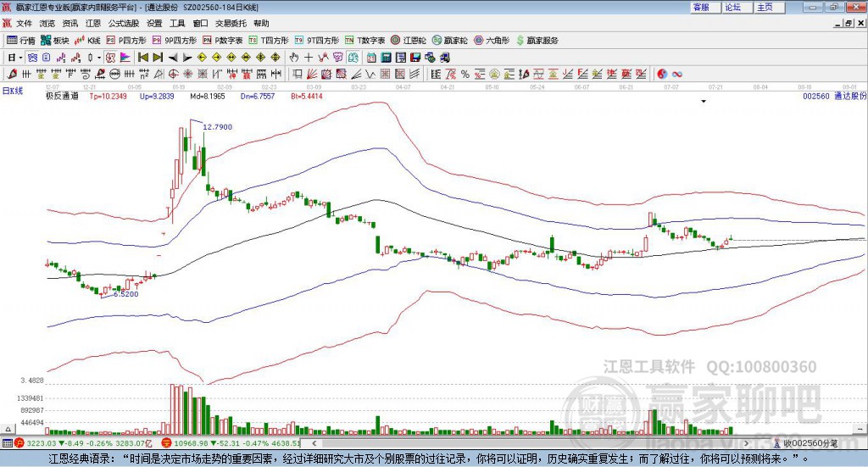Open the 江恩 menu
The height and width of the screenshot is (467, 868).
tap(93, 23)
